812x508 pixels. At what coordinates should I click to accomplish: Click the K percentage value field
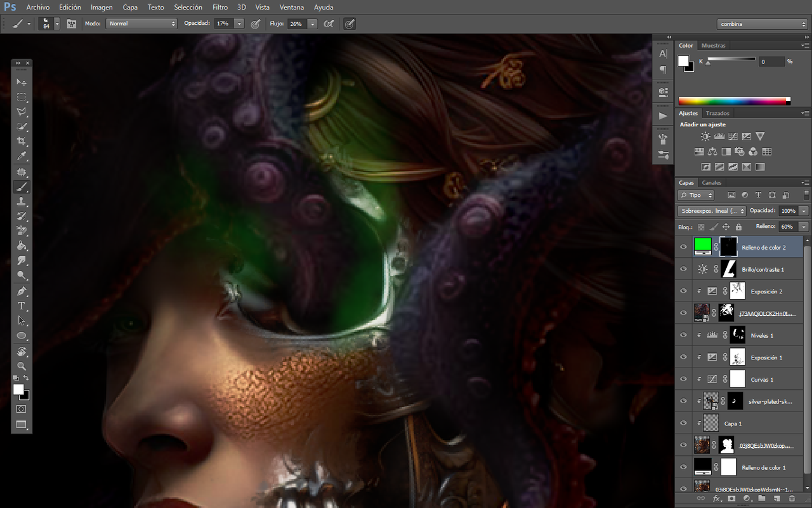click(772, 62)
